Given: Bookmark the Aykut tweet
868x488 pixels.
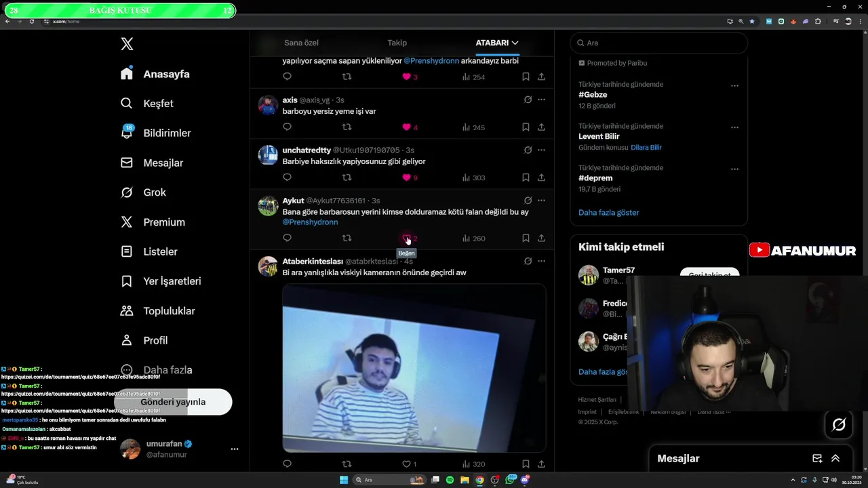Looking at the screenshot, I should (x=526, y=238).
